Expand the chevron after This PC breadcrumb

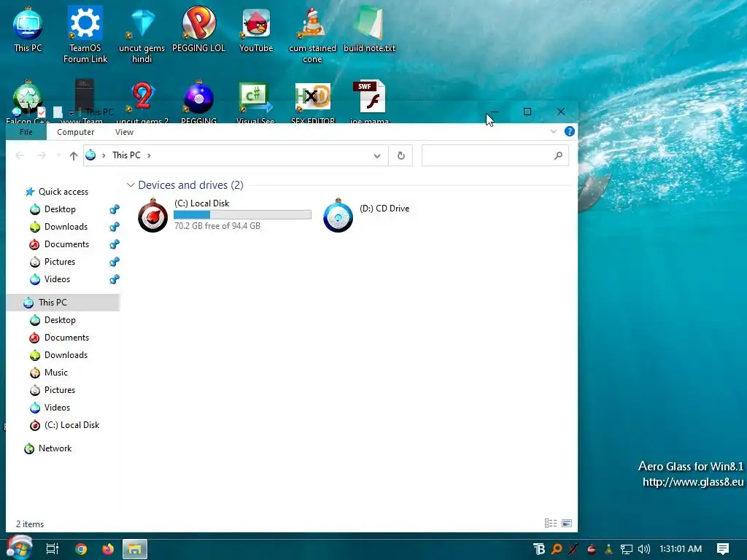click(x=149, y=155)
